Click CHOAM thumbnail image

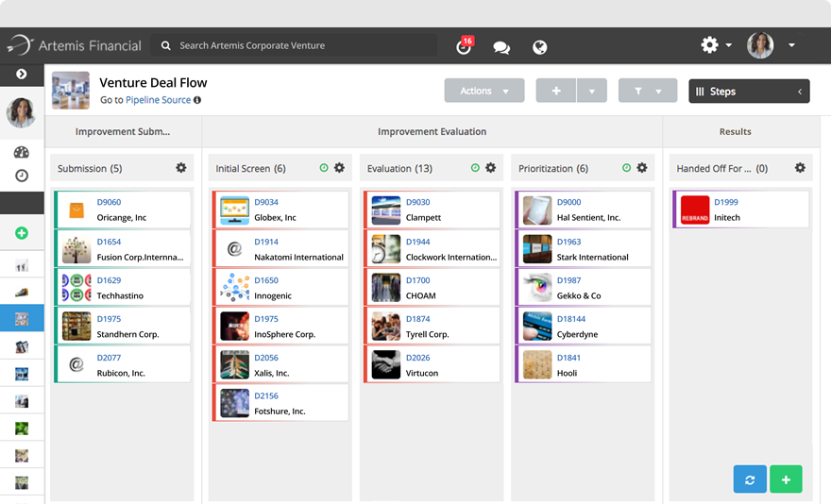(386, 287)
